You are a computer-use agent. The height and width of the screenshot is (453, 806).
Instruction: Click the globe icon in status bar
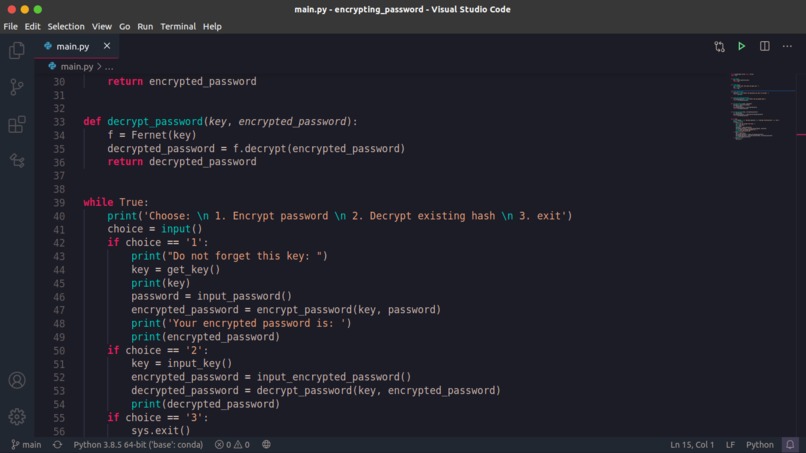click(266, 444)
